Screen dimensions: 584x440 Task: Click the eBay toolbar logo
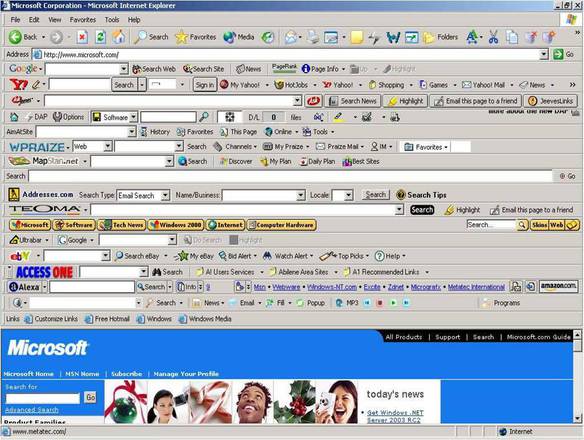20,256
